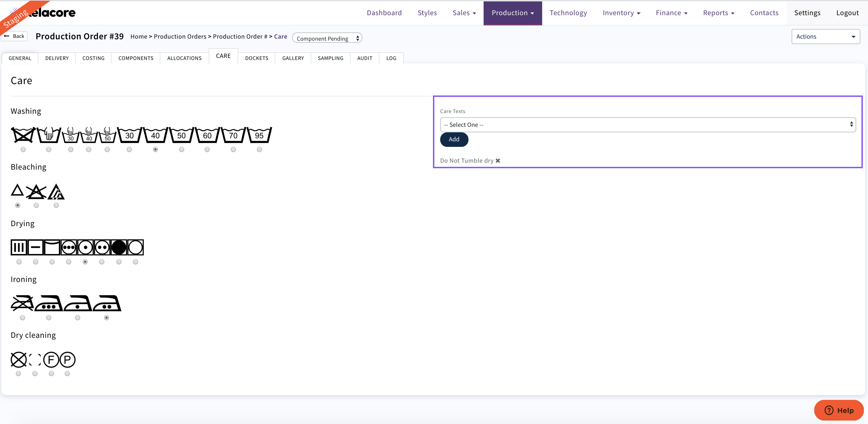Remove the "Do Not Tumble dry" care text

click(x=497, y=160)
